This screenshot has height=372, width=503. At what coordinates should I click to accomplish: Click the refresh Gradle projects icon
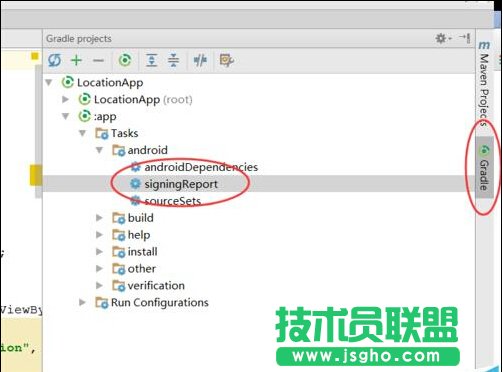click(x=54, y=60)
